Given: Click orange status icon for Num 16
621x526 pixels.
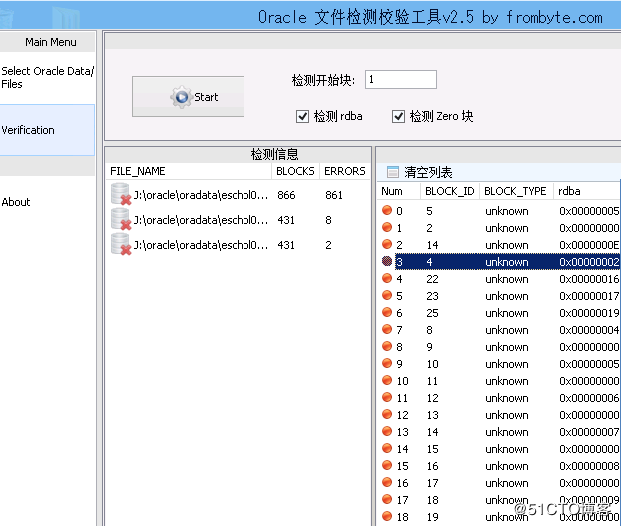Looking at the screenshot, I should (x=387, y=482).
